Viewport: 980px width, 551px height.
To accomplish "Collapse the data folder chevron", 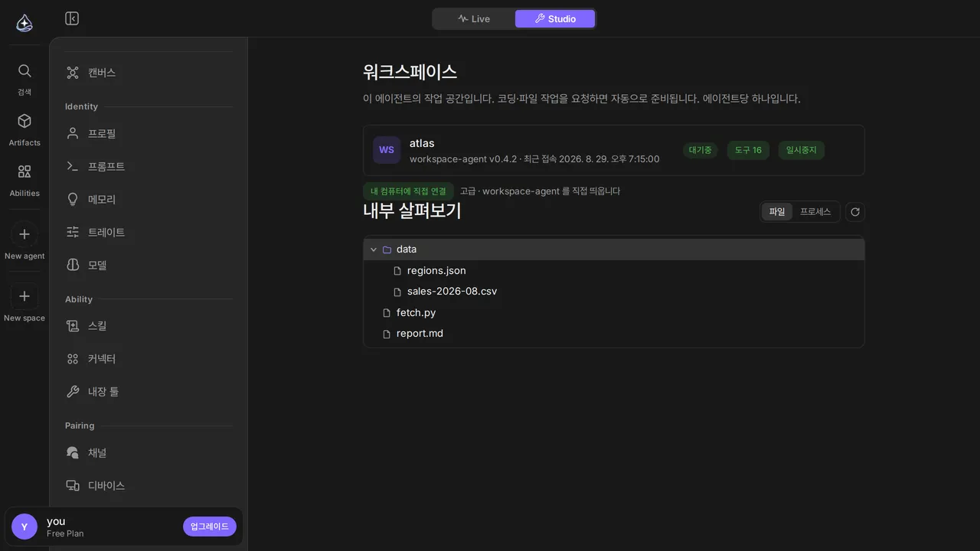I will [374, 249].
